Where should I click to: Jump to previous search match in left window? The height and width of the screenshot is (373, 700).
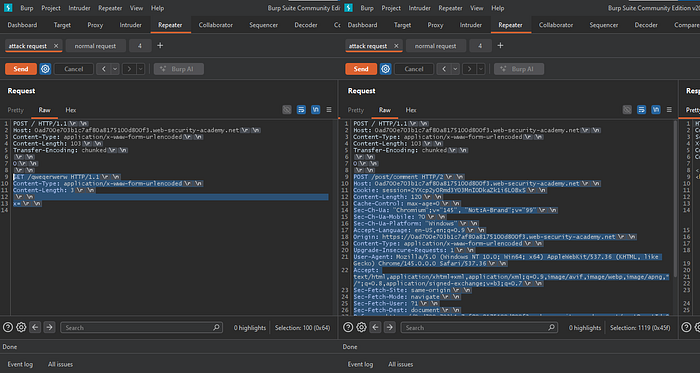35,327
